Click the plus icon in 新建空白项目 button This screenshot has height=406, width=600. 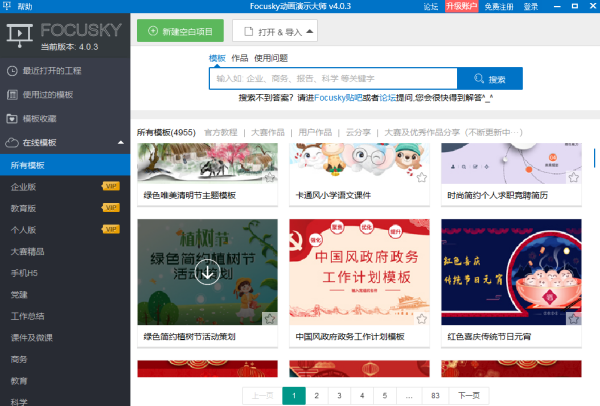(153, 31)
